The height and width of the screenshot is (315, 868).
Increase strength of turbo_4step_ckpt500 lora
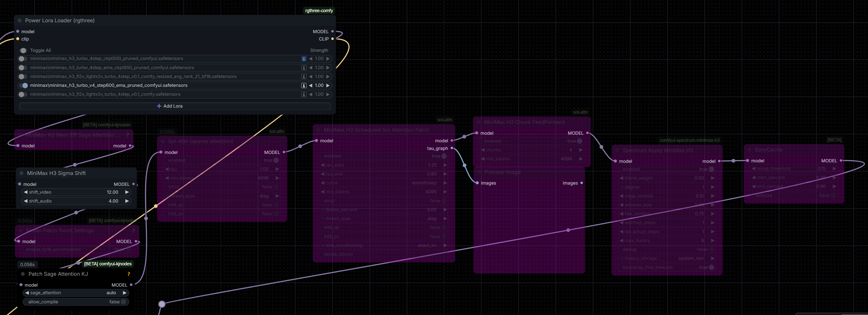(328, 58)
